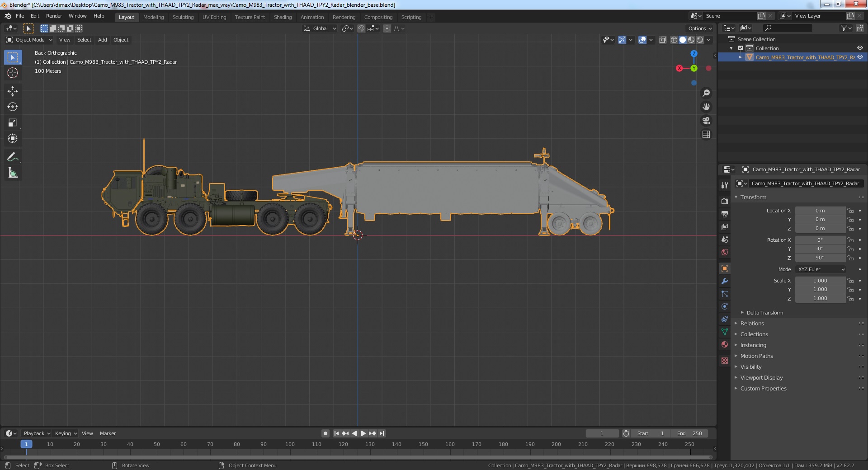
Task: Open the Object Mode dropdown
Action: click(29, 40)
